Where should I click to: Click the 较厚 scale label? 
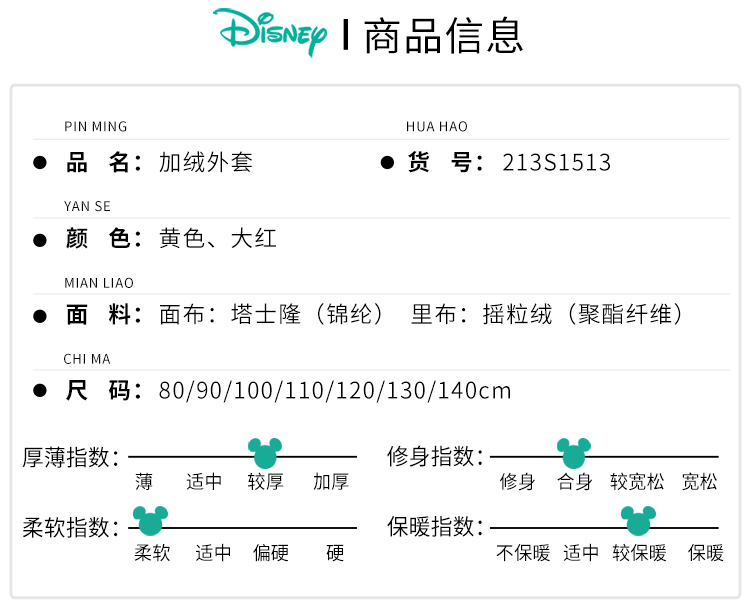265,482
